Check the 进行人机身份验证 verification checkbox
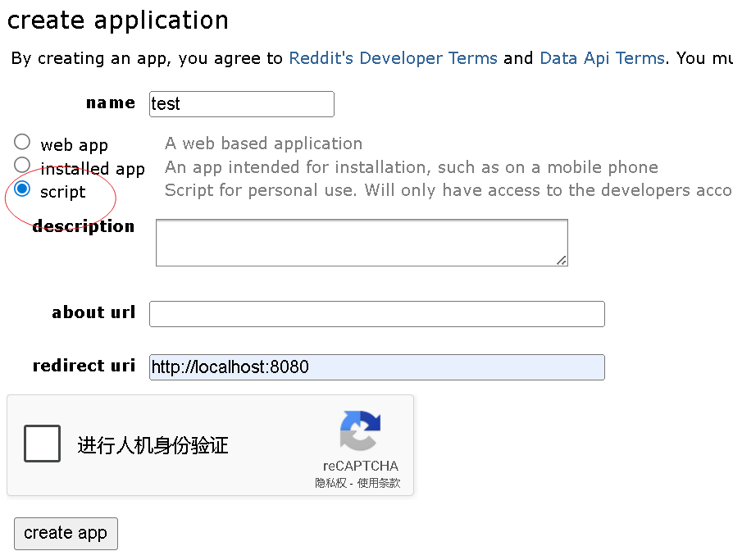 tap(42, 443)
